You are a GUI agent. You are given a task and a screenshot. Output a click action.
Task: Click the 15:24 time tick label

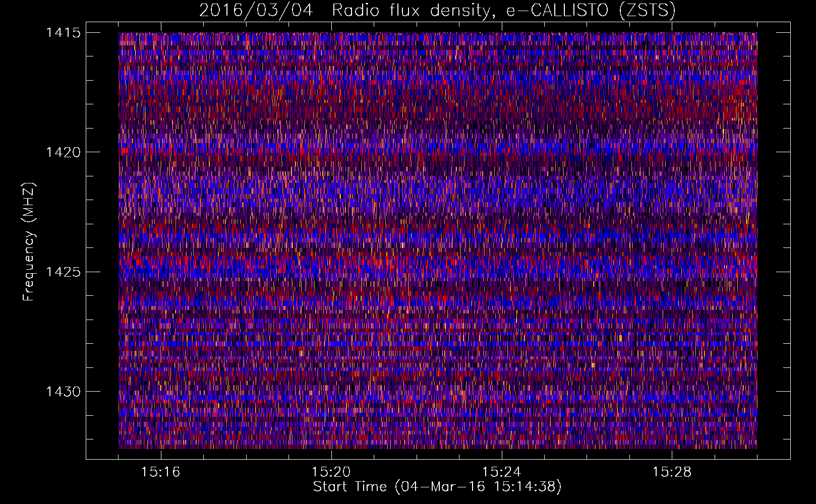point(502,472)
